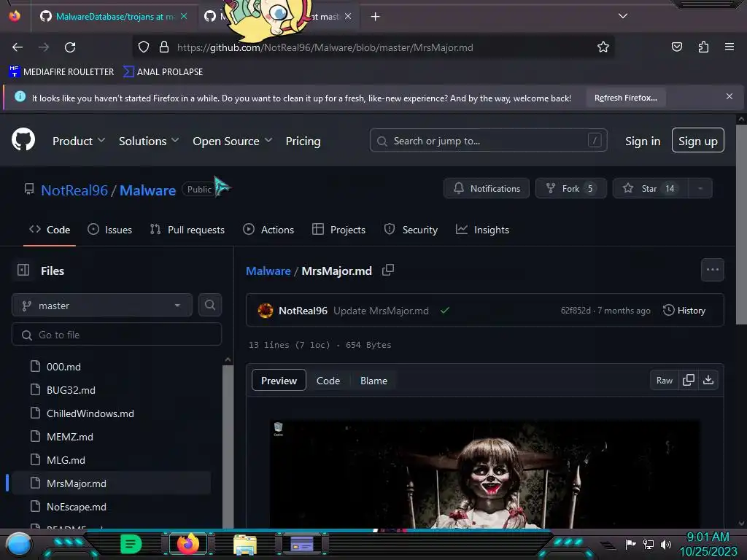This screenshot has height=560, width=747.
Task: Switch to the Blame view
Action: pyautogui.click(x=373, y=381)
